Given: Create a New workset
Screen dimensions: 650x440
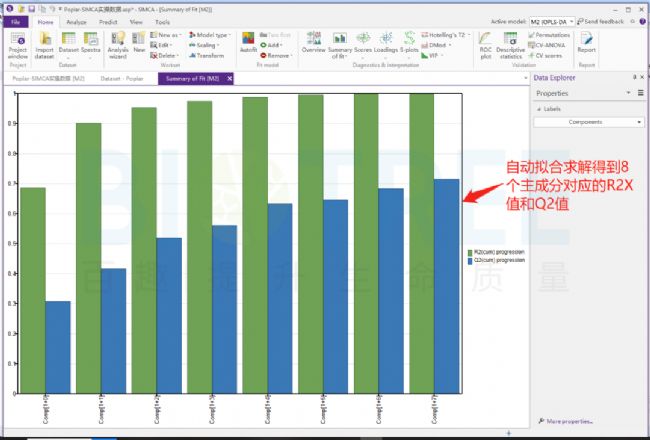Looking at the screenshot, I should coord(139,43).
